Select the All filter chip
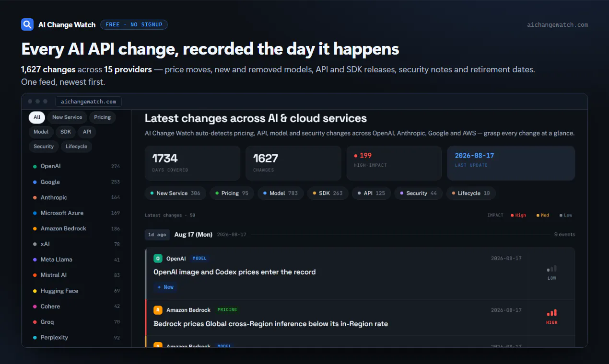Viewport: 609px width, 364px height. [x=37, y=117]
